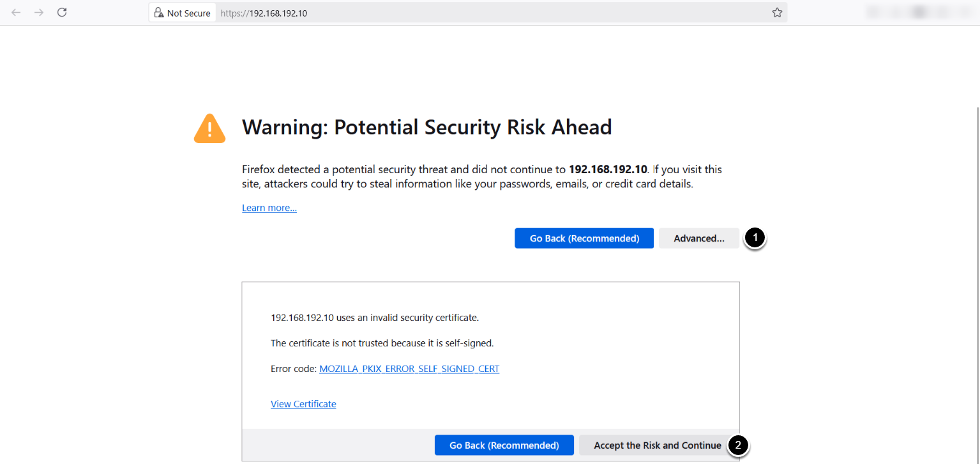Click Accept the Risk and Continue
This screenshot has height=464, width=980.
point(657,445)
